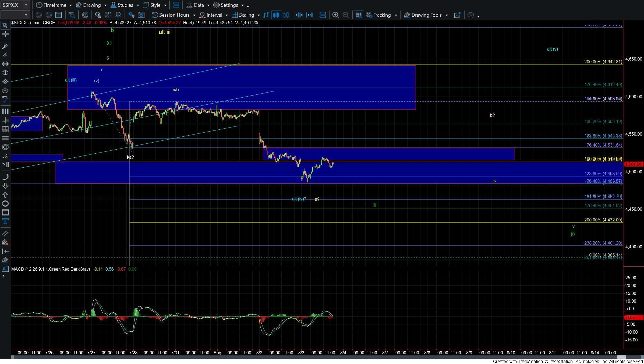
Task: Toggle candlestick bar chart style
Action: 276,15
